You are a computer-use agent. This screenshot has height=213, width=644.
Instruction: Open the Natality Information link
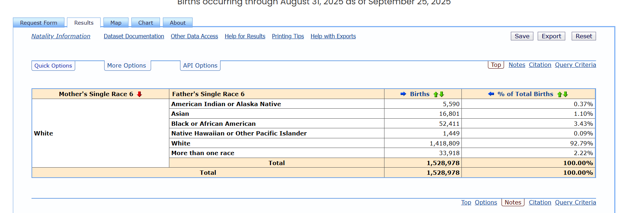(x=61, y=36)
